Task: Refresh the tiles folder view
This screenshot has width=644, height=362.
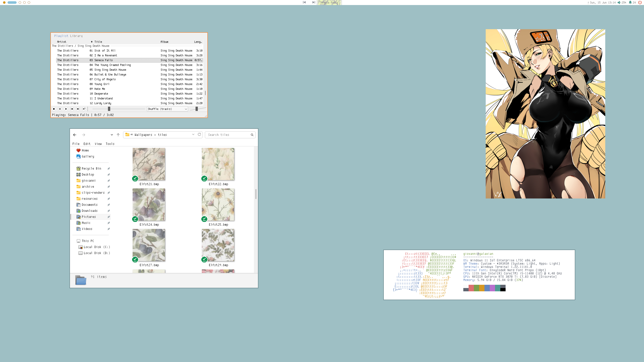Action: (199, 134)
